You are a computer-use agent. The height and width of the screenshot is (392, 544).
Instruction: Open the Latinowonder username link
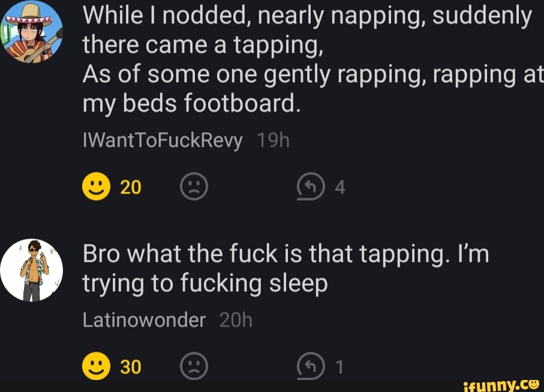pos(144,321)
